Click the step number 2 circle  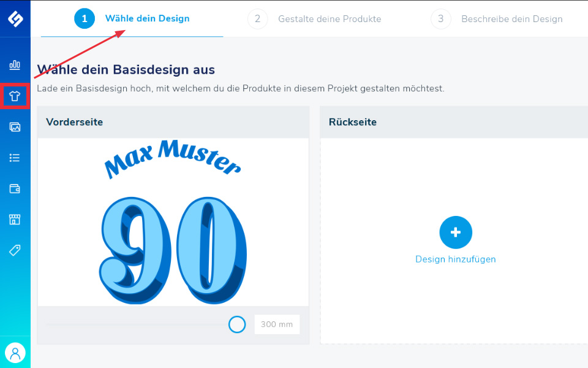[x=258, y=19]
